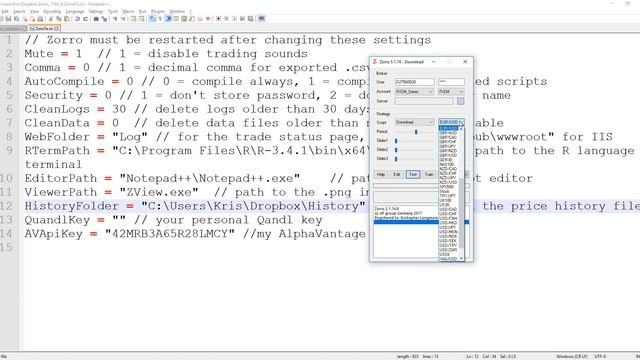Select USD/JPY from the asset list
This screenshot has height=360, width=640.
click(x=448, y=227)
